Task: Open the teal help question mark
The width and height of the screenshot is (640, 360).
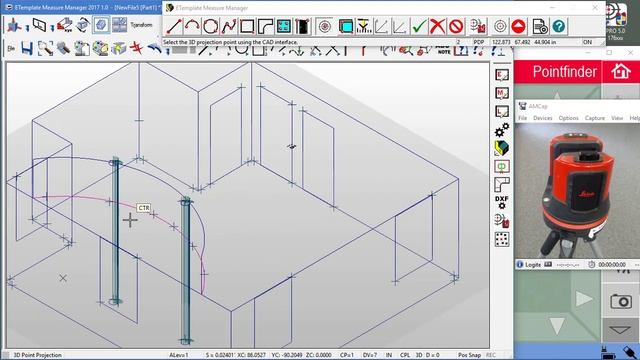Action: [559, 27]
